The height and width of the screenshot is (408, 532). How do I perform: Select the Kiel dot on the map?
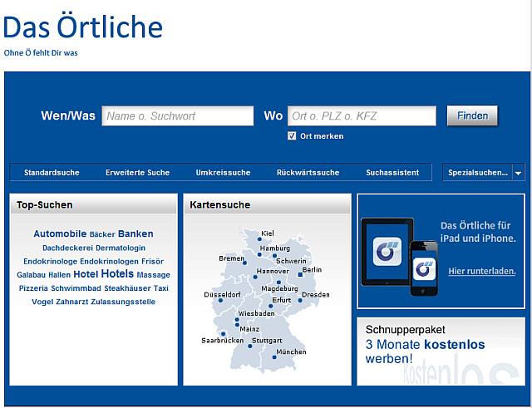tap(259, 239)
